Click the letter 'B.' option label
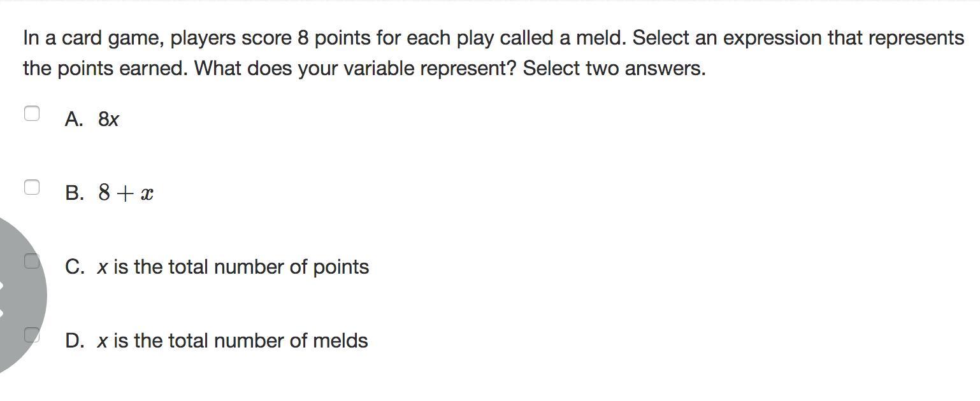The image size is (980, 401). tap(75, 193)
